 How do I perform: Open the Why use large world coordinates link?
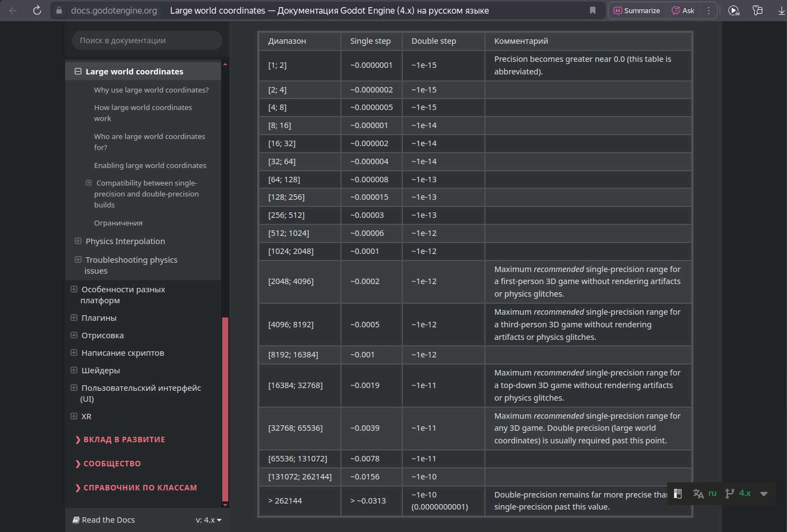point(151,90)
